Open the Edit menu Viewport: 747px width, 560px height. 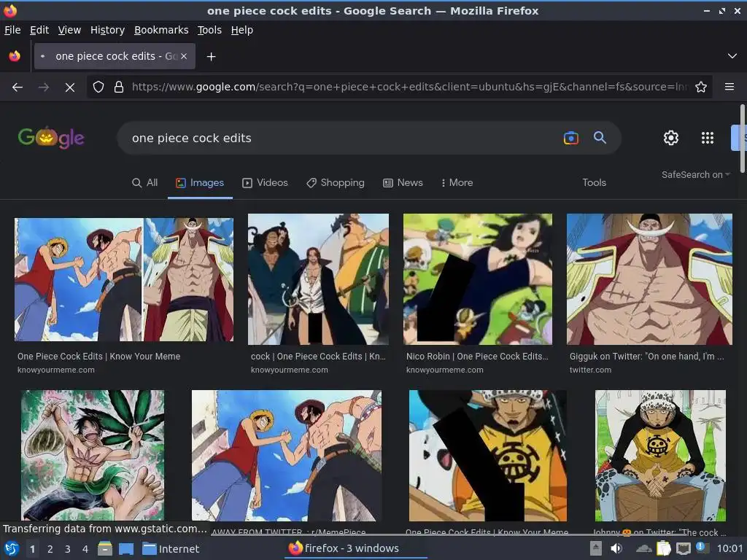[39, 30]
